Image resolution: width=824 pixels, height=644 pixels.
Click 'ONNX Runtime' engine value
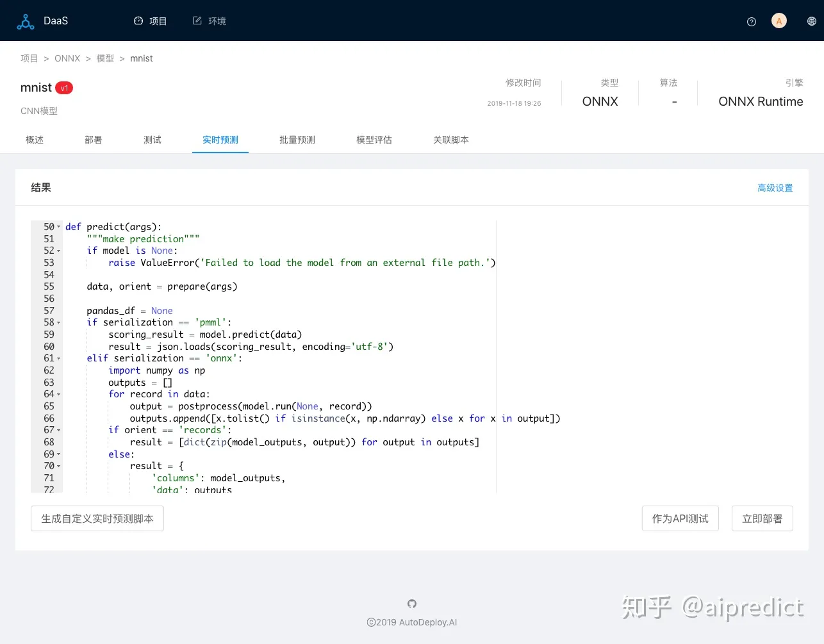pyautogui.click(x=761, y=101)
